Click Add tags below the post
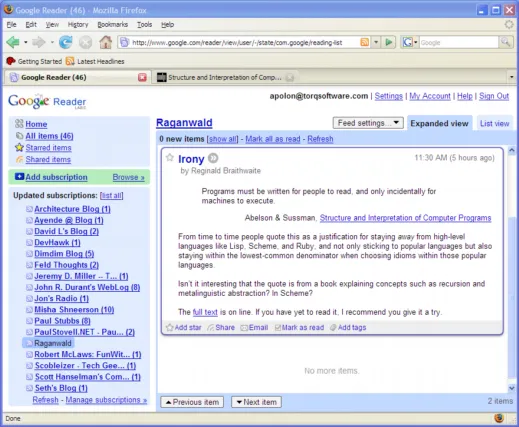 348,328
